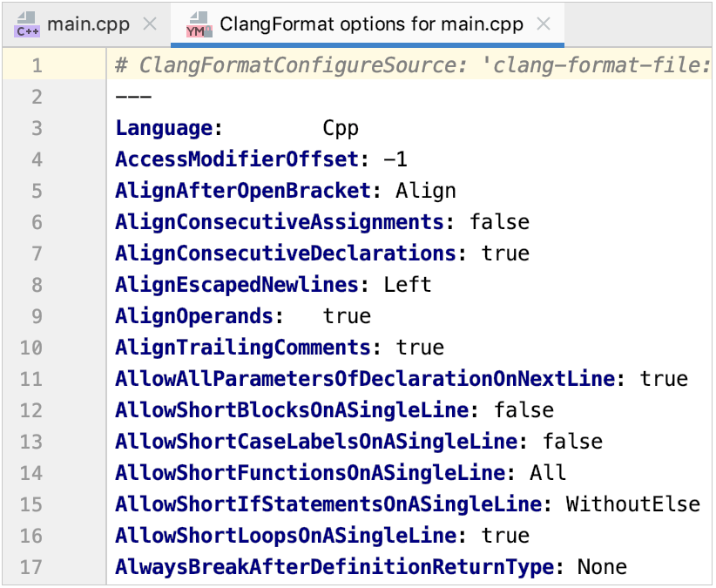Image resolution: width=716 pixels, height=588 pixels.
Task: Click the ClangFormatConfigureSource comment line
Action: (x=392, y=64)
